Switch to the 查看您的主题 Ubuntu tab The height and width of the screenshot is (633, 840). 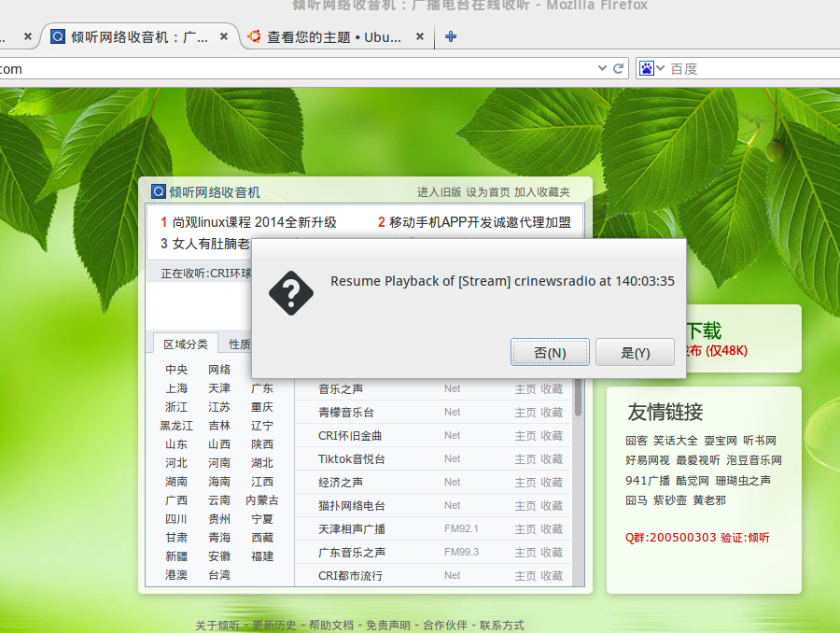[x=335, y=37]
